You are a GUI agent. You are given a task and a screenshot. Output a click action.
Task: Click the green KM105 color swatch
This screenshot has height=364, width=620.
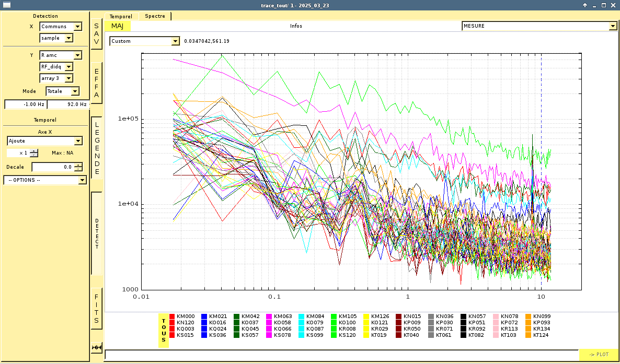point(334,316)
